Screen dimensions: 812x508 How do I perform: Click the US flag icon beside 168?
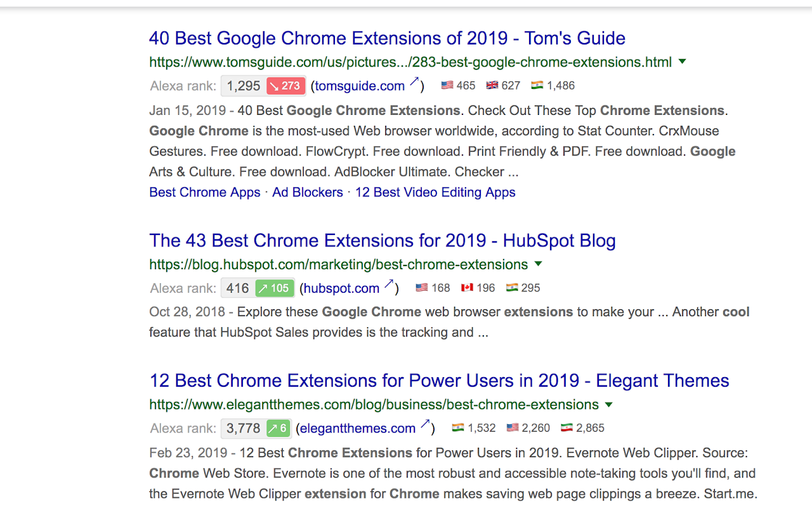click(422, 288)
